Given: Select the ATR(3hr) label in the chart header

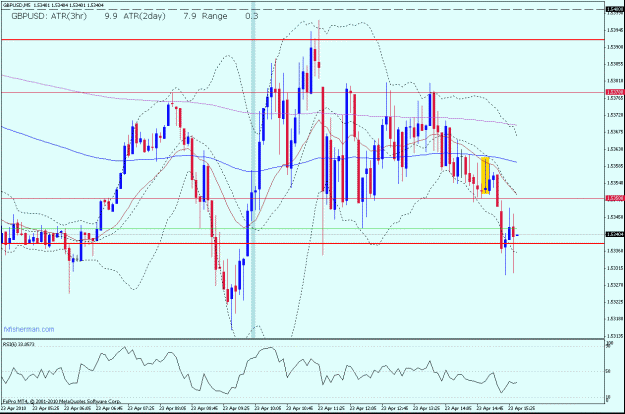Looking at the screenshot, I should (x=69, y=16).
